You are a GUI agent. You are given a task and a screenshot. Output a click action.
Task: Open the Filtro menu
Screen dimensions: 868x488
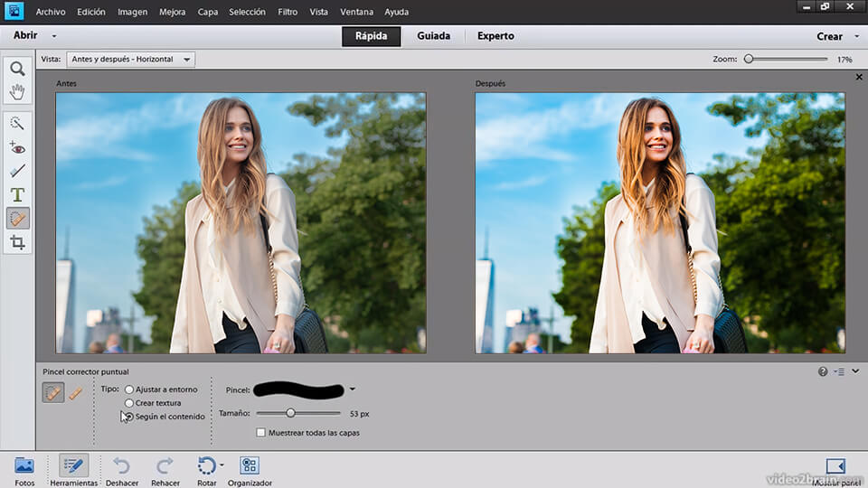click(x=288, y=13)
